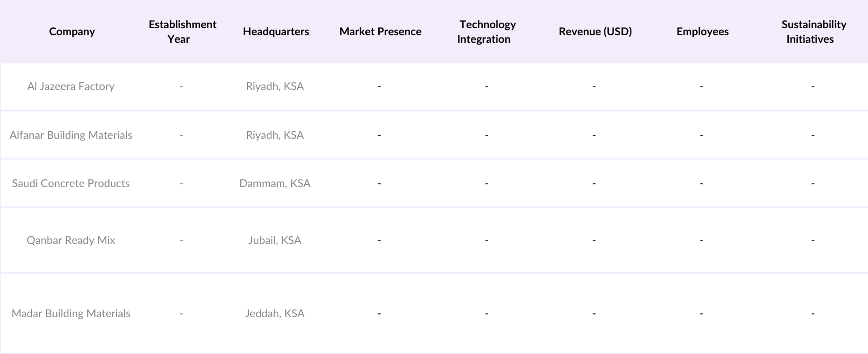Select Madar Building Materials company name
Viewport: 868px width, 354px height.
[71, 313]
